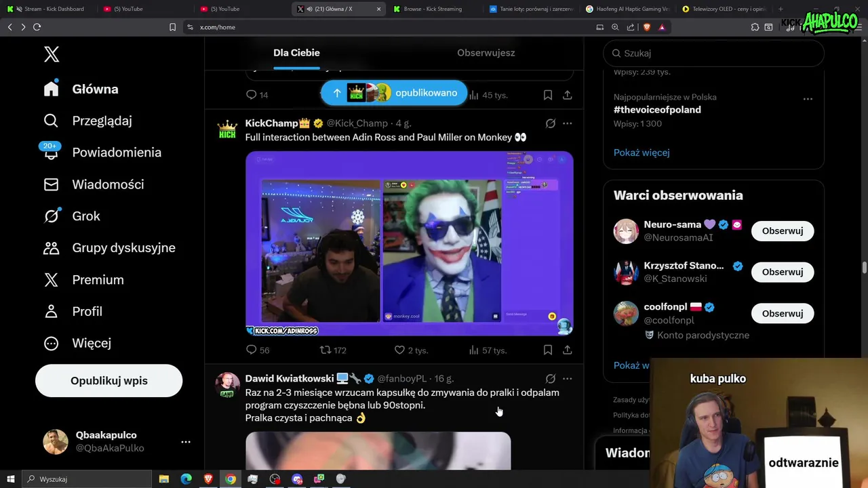Open Wiadomości messages envelope
The height and width of the screenshot is (488, 868).
click(x=94, y=184)
